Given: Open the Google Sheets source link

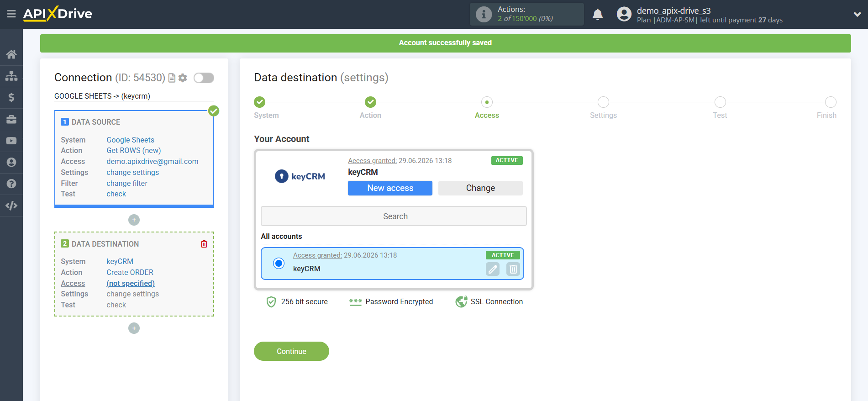Looking at the screenshot, I should click(x=130, y=140).
